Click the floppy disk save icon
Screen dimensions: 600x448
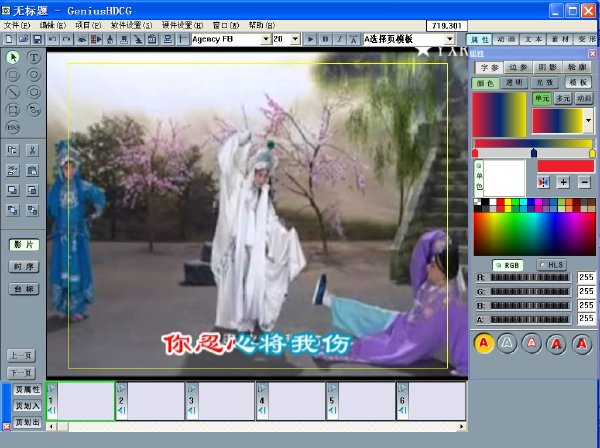click(x=37, y=39)
